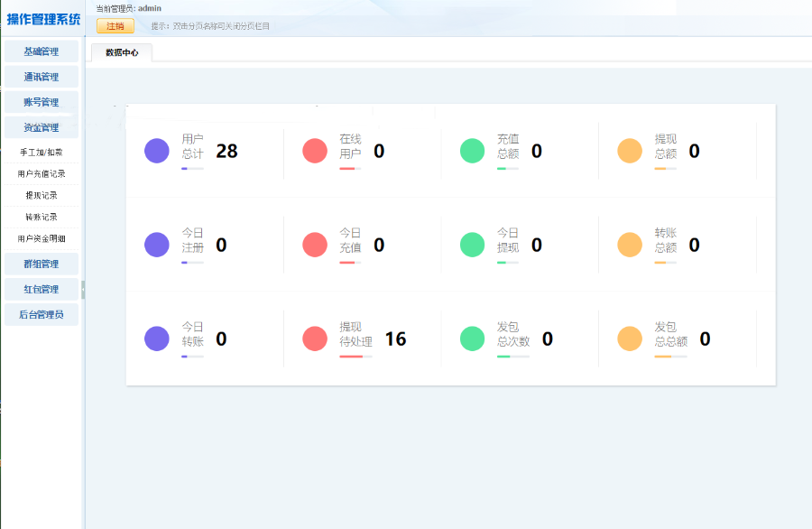
Task: Collapse the 资金管理 sidebar section
Action: pos(42,127)
